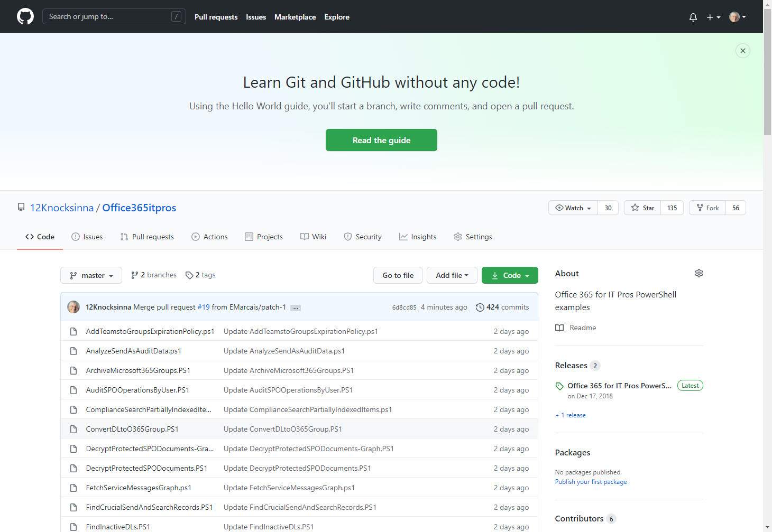This screenshot has width=772, height=532.
Task: Open the GitHub home logo
Action: [x=25, y=16]
